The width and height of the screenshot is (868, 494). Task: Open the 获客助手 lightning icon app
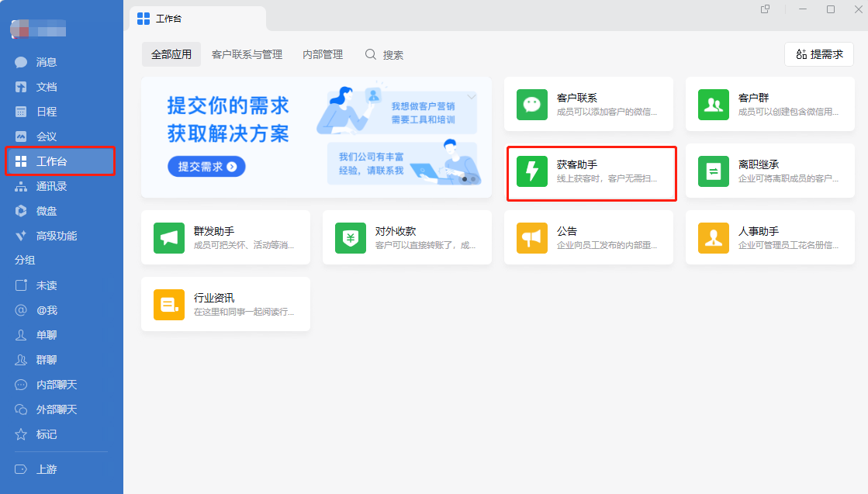(532, 171)
